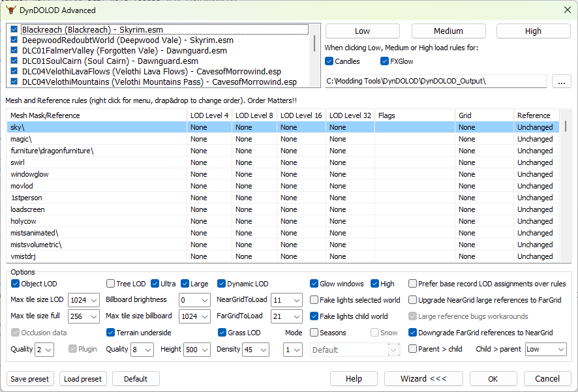Toggle Terrain underside checkbox

[110, 333]
